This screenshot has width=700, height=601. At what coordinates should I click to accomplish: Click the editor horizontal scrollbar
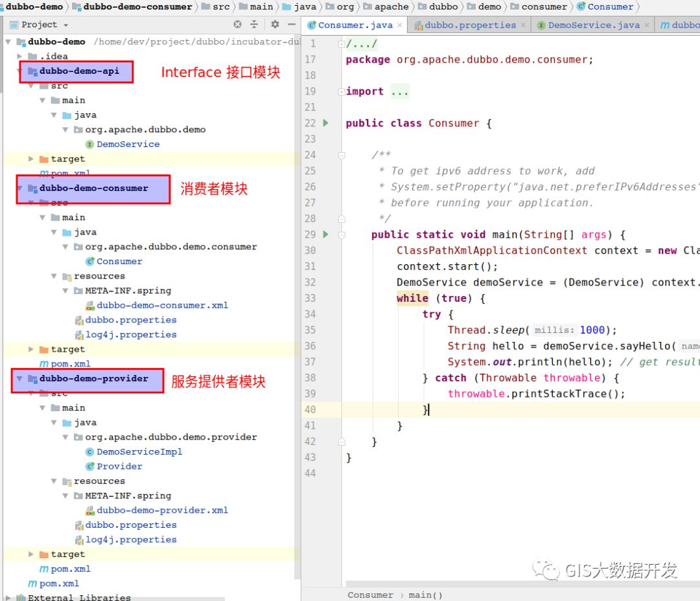522,584
